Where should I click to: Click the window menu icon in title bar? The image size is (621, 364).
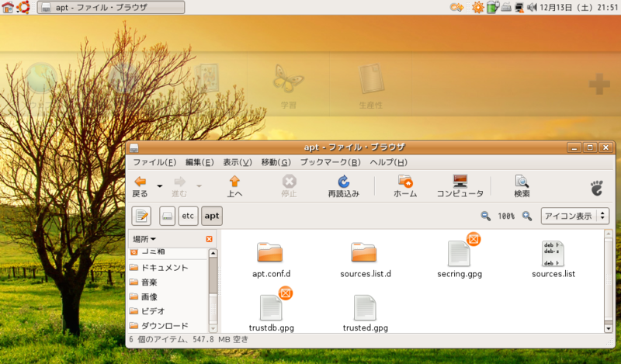[x=134, y=147]
